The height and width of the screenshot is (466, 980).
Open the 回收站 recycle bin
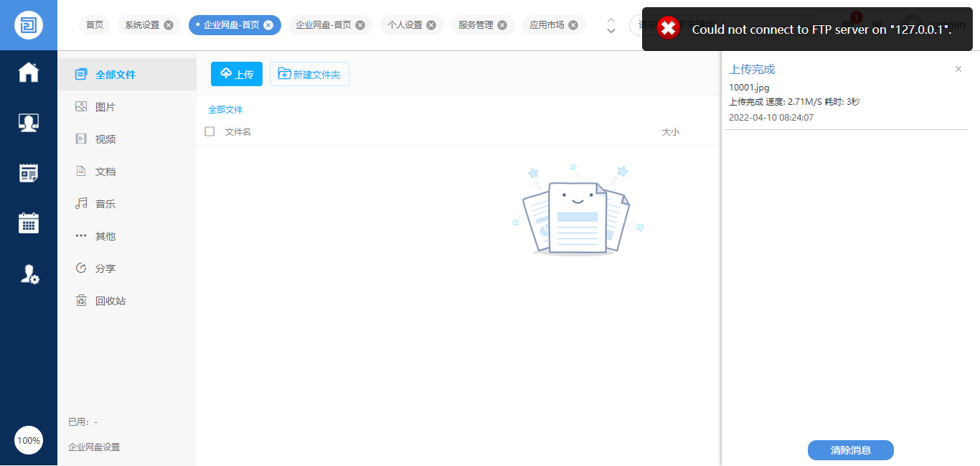pyautogui.click(x=127, y=301)
